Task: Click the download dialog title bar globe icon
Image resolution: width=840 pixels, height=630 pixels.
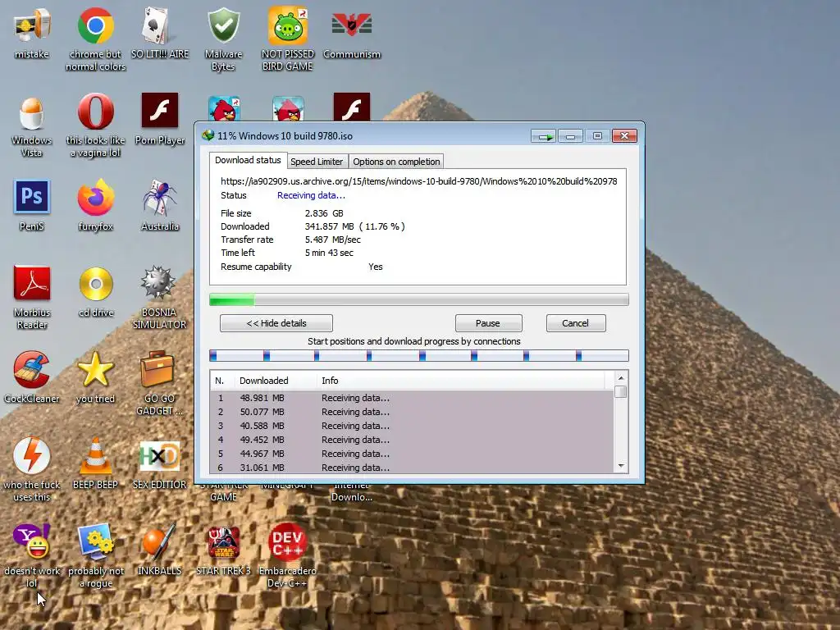Action: tap(208, 135)
